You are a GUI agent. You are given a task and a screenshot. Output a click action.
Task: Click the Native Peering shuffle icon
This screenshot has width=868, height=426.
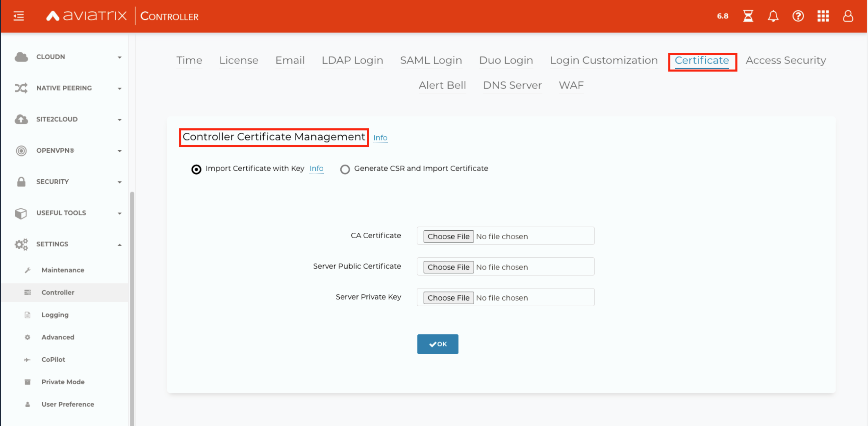click(21, 88)
